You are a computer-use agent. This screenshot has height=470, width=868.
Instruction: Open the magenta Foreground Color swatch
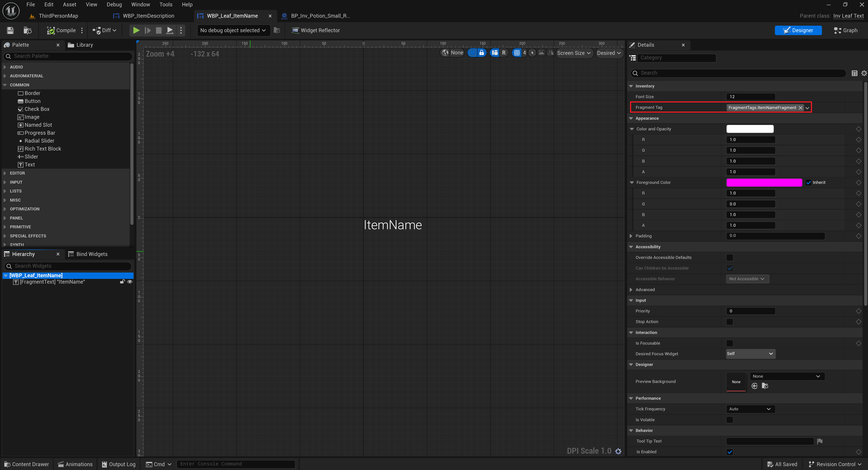click(x=764, y=183)
